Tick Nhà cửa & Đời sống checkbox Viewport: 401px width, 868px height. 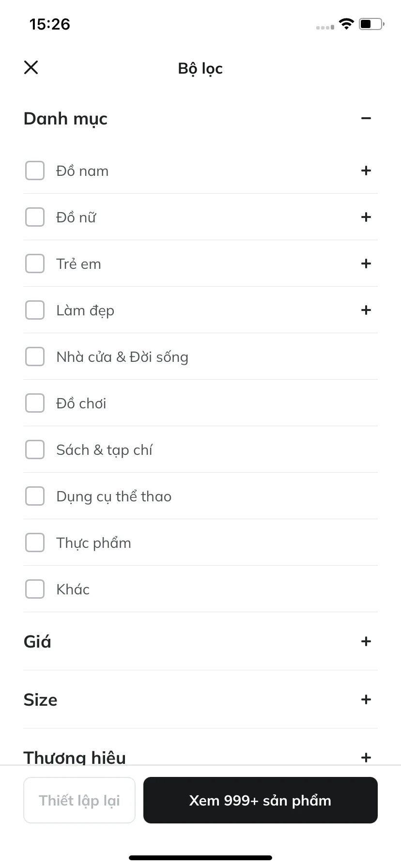(35, 356)
